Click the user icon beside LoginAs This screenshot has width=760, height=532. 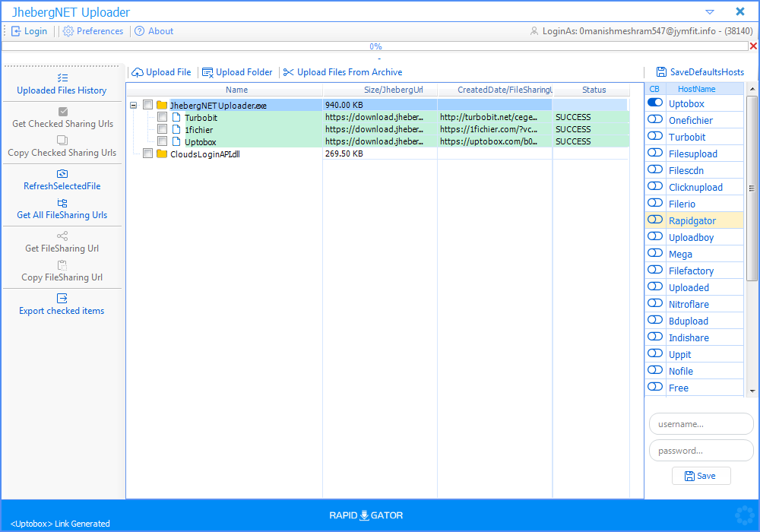pos(534,31)
